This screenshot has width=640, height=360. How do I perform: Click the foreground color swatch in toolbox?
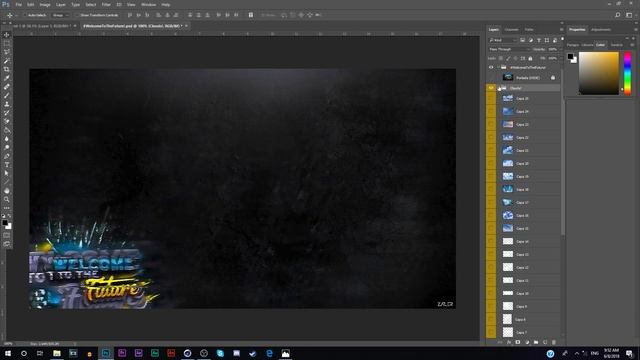tap(4, 222)
